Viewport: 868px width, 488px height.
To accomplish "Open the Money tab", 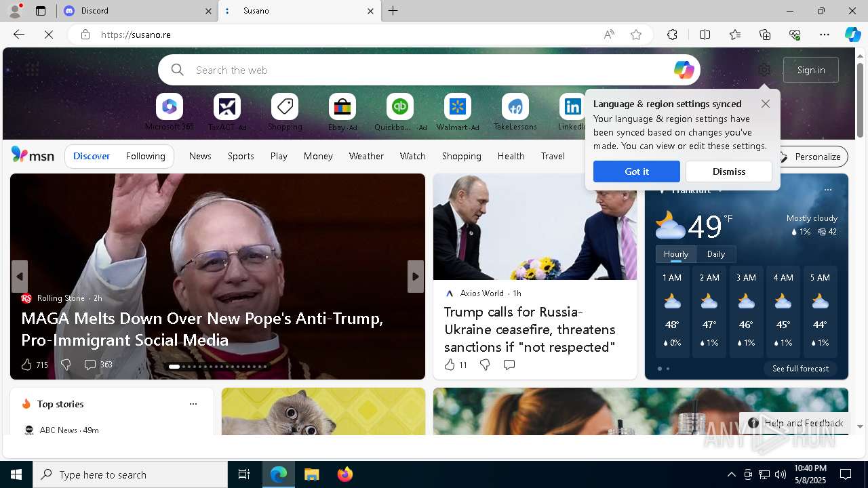I will [x=318, y=156].
